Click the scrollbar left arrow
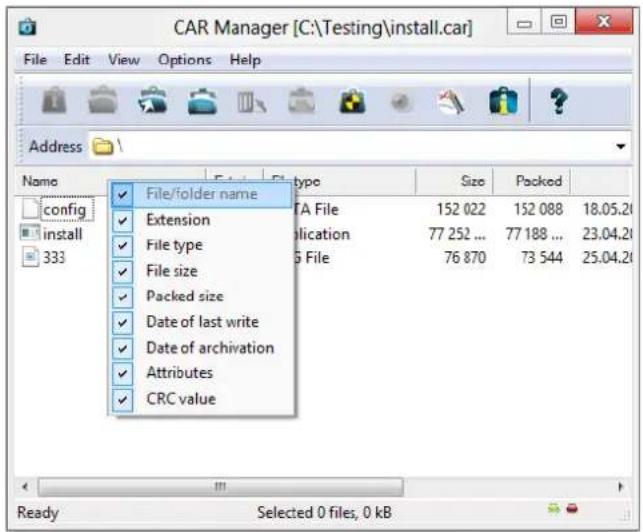Viewport: 643px width, 532px height. 26,487
